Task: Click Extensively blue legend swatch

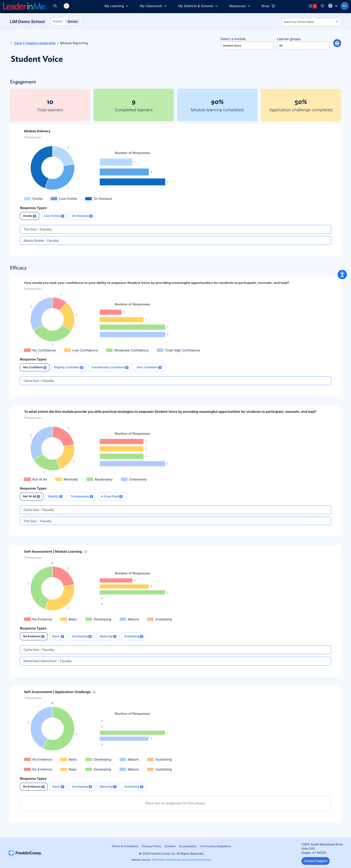Action: coord(124,479)
